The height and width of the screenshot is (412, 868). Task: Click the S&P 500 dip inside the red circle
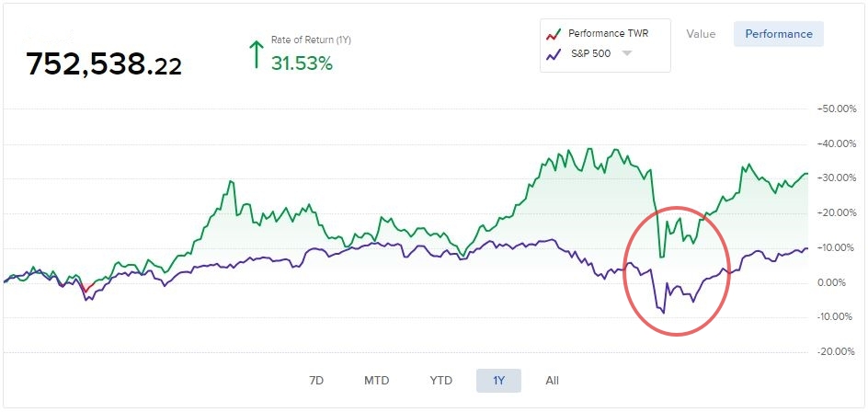[x=662, y=310]
